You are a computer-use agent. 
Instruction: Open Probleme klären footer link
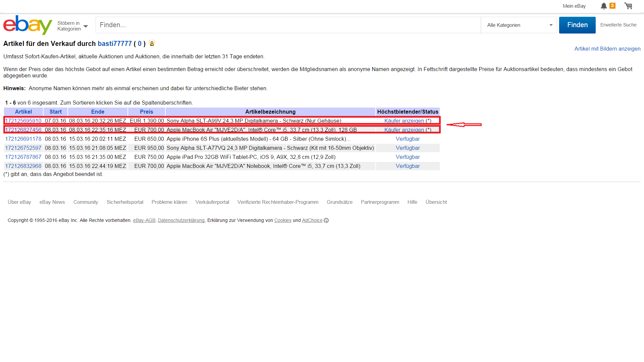[x=169, y=202]
